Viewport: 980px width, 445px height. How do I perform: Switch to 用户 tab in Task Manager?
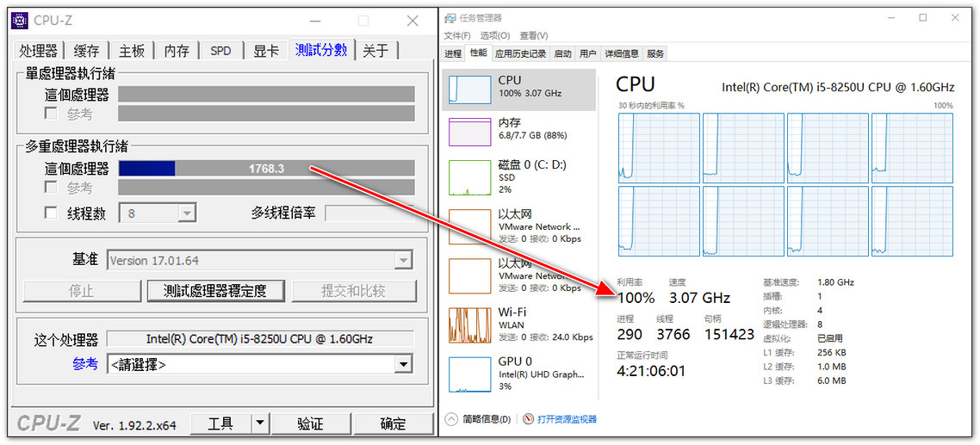pos(588,53)
